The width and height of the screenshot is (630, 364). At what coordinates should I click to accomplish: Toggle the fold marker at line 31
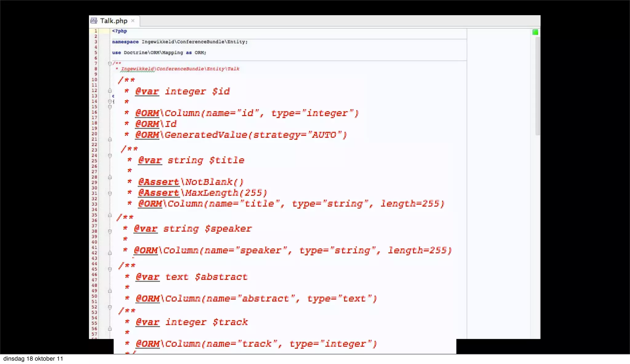[x=110, y=194]
